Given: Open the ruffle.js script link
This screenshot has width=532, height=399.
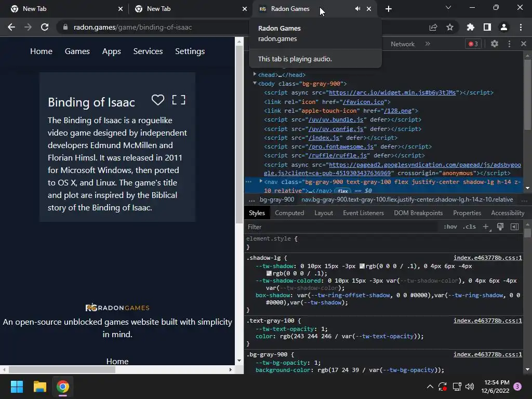Looking at the screenshot, I should pos(338,155).
